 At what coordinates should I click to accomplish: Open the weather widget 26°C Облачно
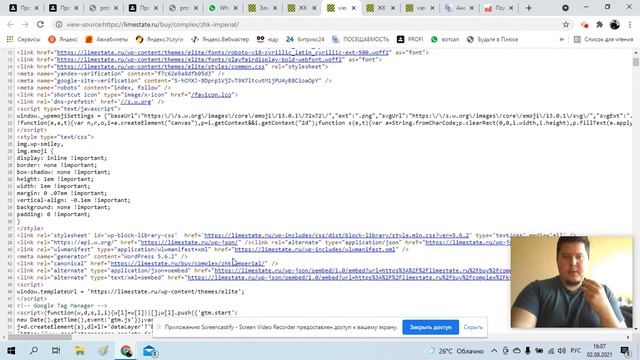pyautogui.click(x=455, y=351)
